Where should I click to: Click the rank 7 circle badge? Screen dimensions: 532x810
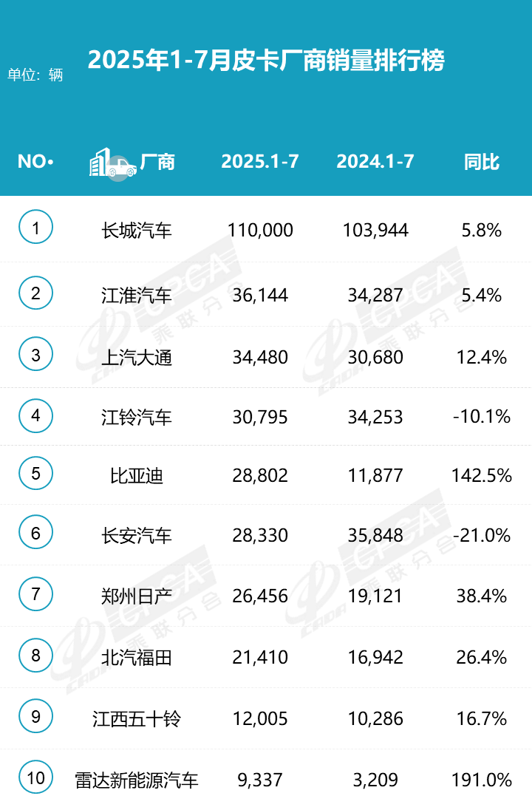(36, 594)
